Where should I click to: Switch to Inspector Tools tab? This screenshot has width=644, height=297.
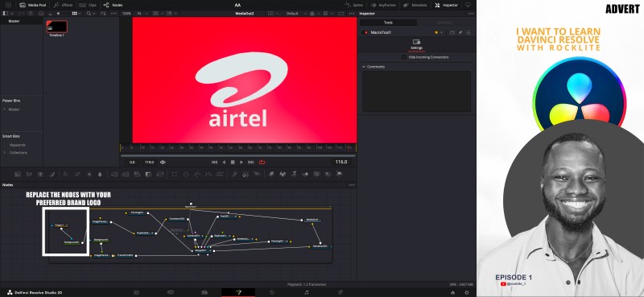pyautogui.click(x=388, y=23)
